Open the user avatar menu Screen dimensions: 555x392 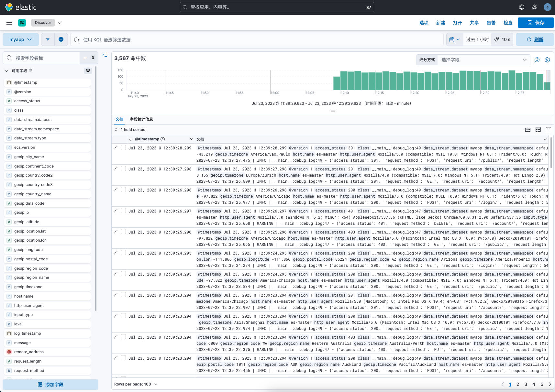point(548,7)
